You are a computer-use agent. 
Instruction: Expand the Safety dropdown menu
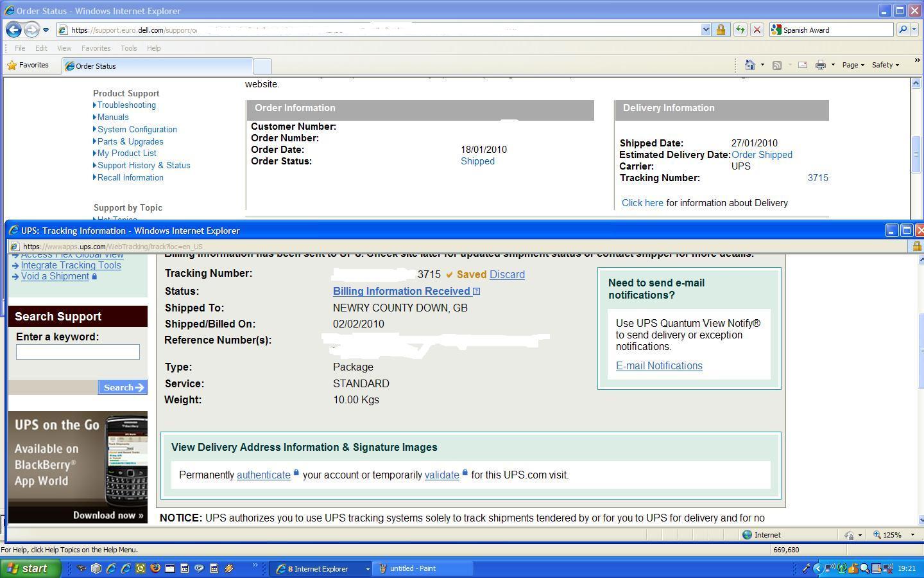885,65
